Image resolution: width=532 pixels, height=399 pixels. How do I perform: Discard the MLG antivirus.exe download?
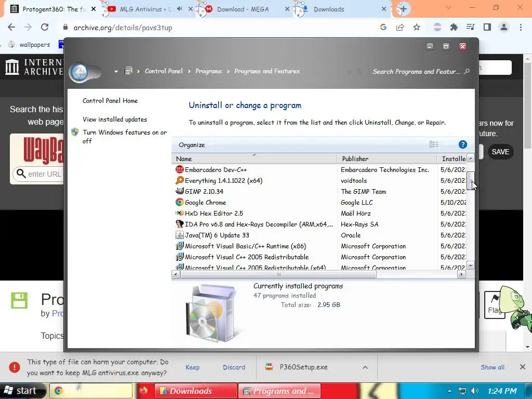(234, 367)
